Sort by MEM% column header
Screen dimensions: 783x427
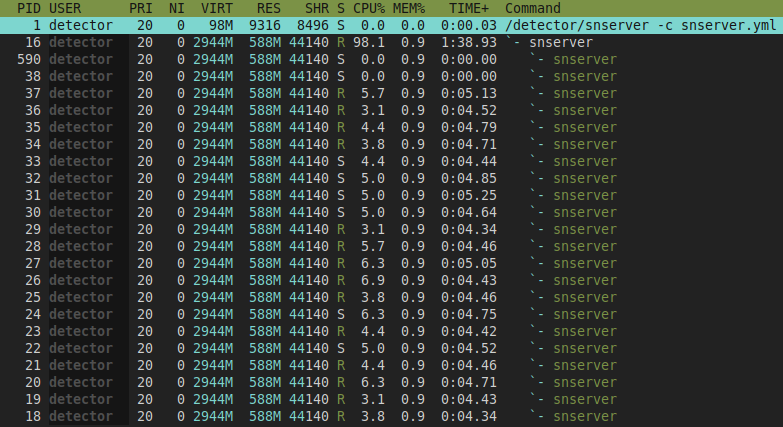(408, 8)
